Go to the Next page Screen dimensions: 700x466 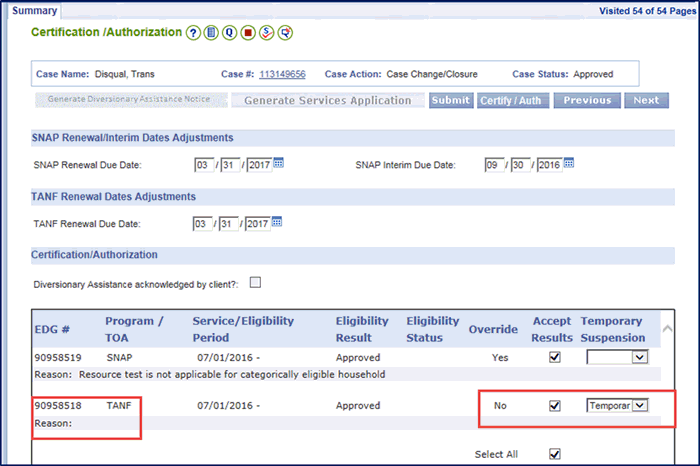[646, 100]
